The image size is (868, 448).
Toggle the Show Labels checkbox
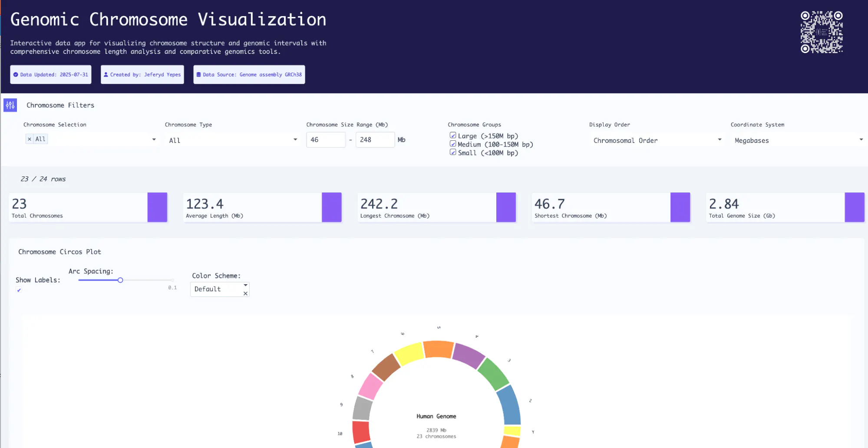pos(19,290)
